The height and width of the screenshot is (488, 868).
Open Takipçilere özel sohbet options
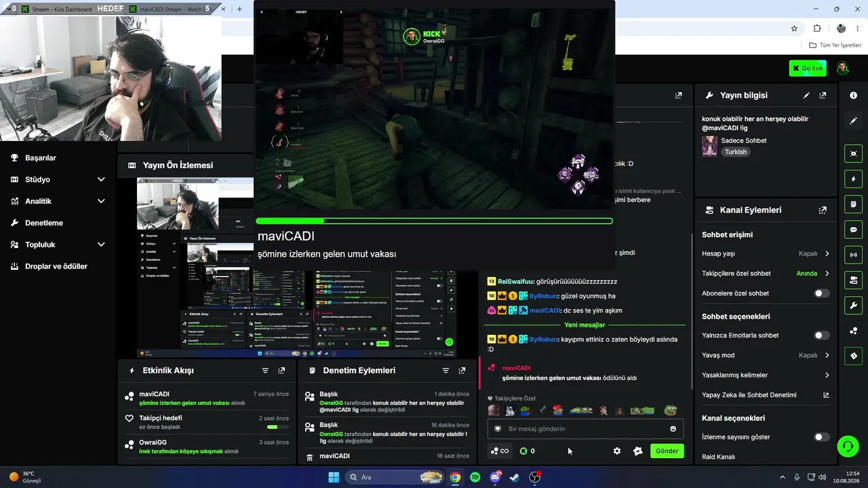click(766, 274)
